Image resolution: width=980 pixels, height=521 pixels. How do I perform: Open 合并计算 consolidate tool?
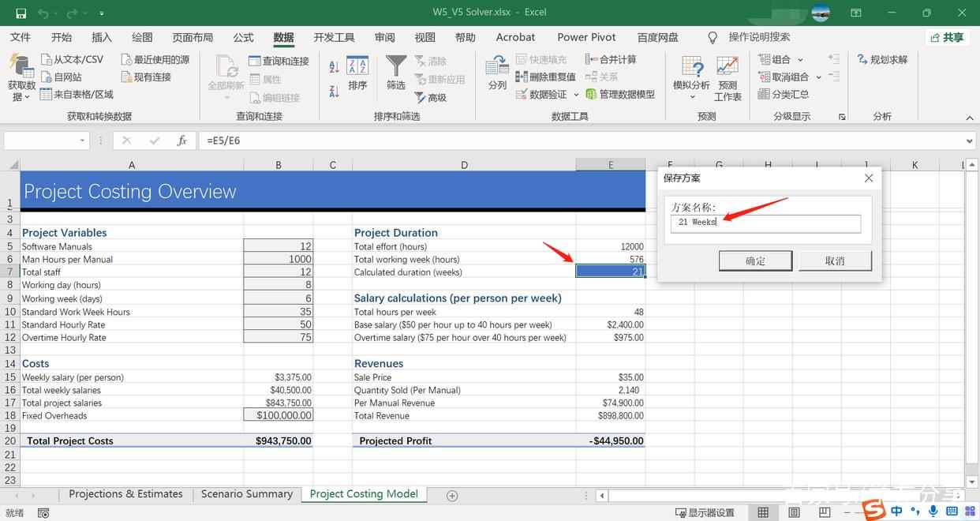coord(611,59)
